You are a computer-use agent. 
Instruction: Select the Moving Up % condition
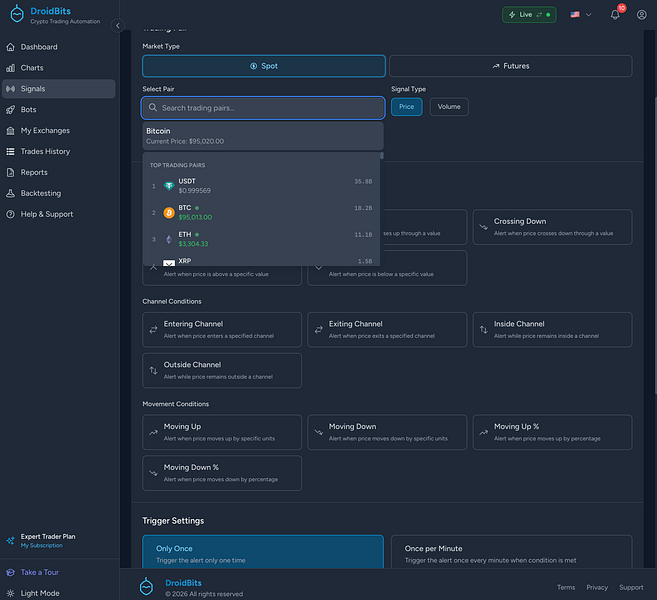552,432
